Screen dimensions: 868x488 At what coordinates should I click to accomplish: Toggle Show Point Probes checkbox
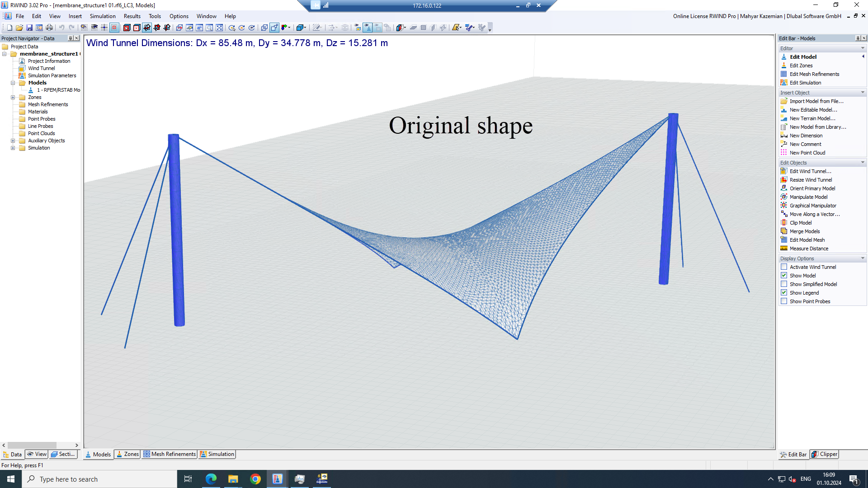tap(784, 301)
